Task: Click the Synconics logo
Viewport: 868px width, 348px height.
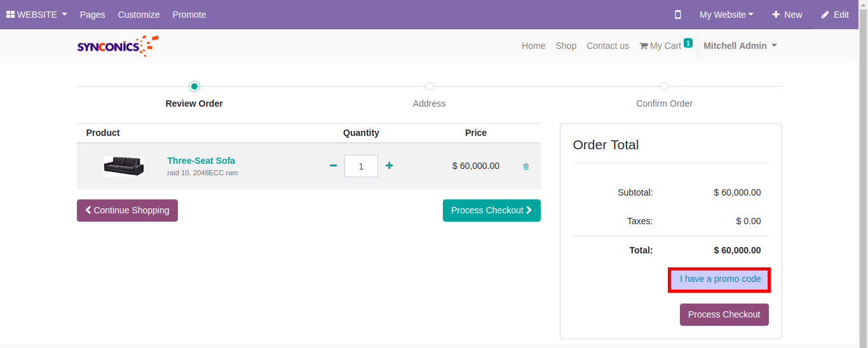Action: tap(118, 46)
